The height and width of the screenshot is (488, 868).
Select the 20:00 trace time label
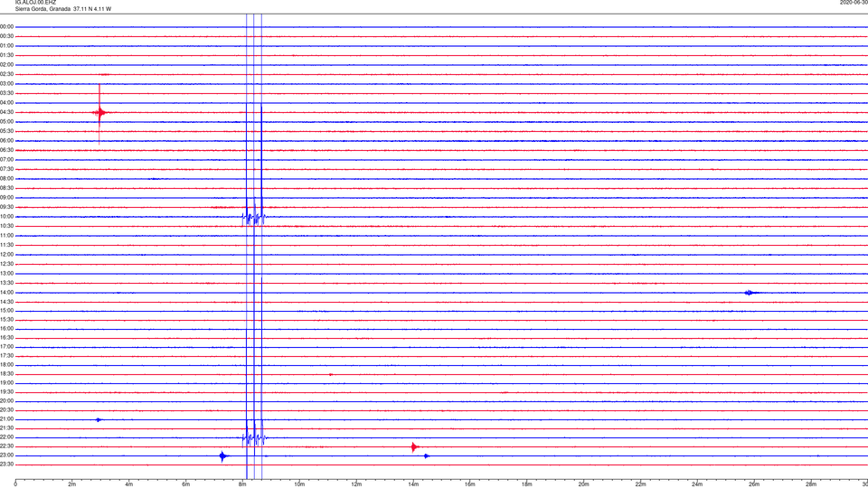(7, 401)
